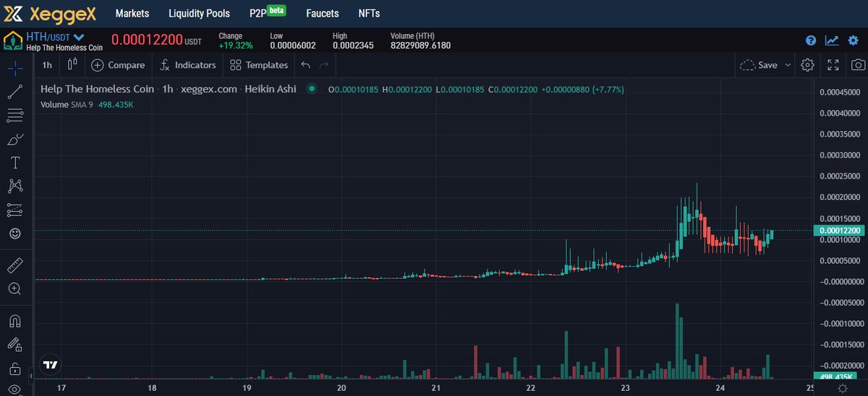Enter fullscreen chart mode

(x=833, y=65)
